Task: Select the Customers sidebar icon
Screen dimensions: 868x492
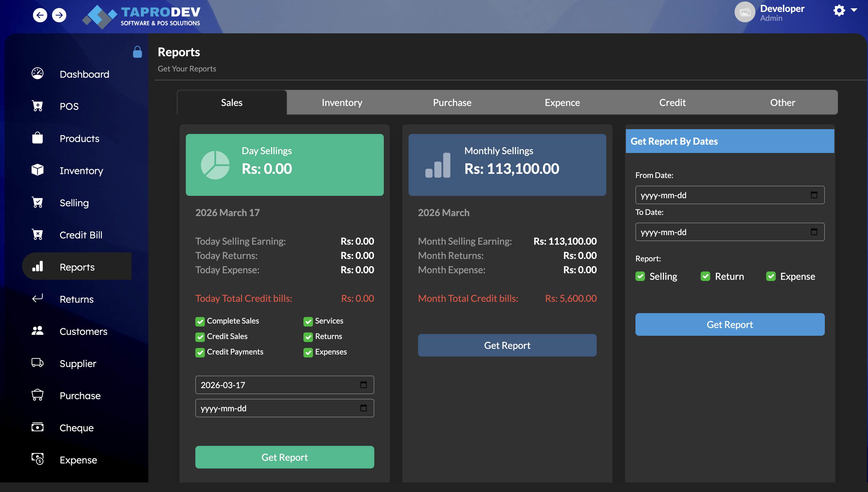Action: click(x=37, y=331)
